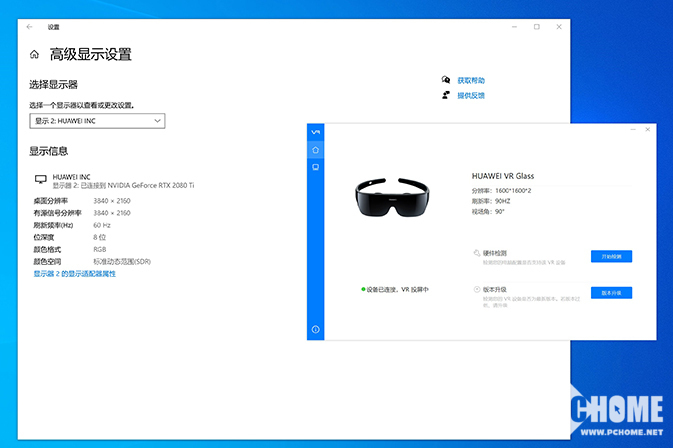The image size is (673, 448).
Task: Click the circular icon beside 版本升级
Action: [x=476, y=289]
